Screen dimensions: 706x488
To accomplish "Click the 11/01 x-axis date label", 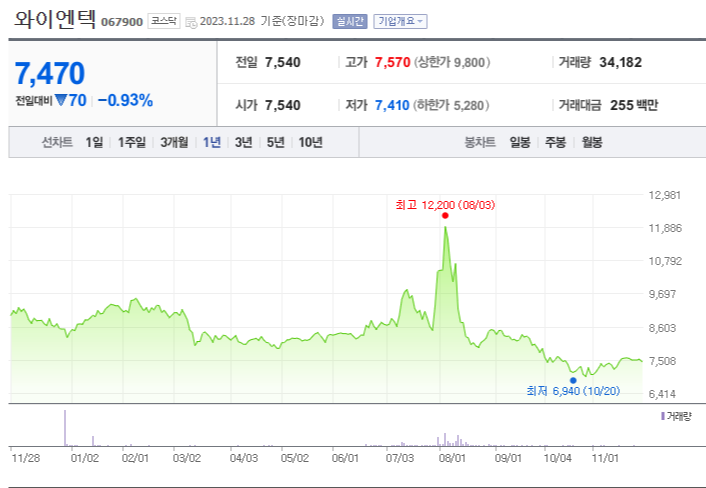I will [x=605, y=458].
